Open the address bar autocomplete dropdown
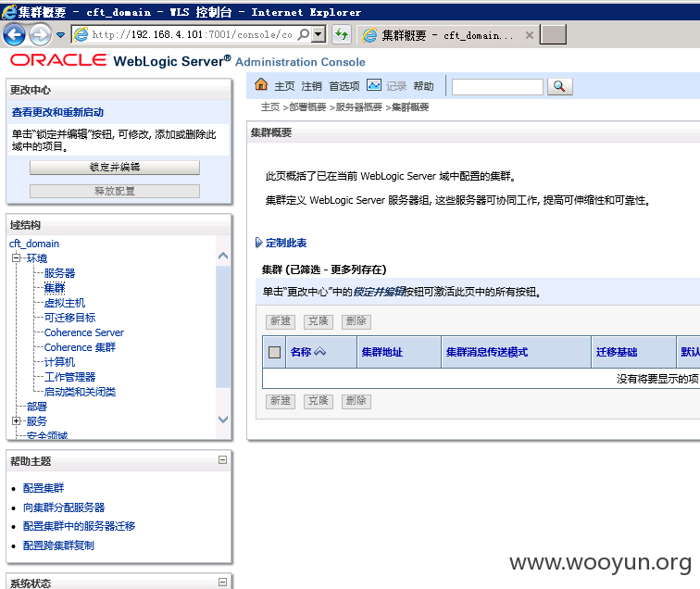 click(x=319, y=34)
